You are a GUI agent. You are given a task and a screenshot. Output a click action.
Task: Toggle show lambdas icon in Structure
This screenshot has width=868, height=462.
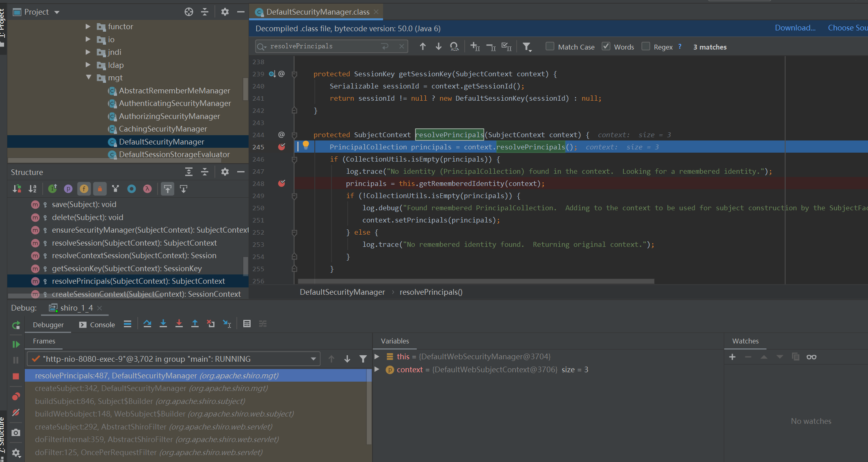(147, 189)
